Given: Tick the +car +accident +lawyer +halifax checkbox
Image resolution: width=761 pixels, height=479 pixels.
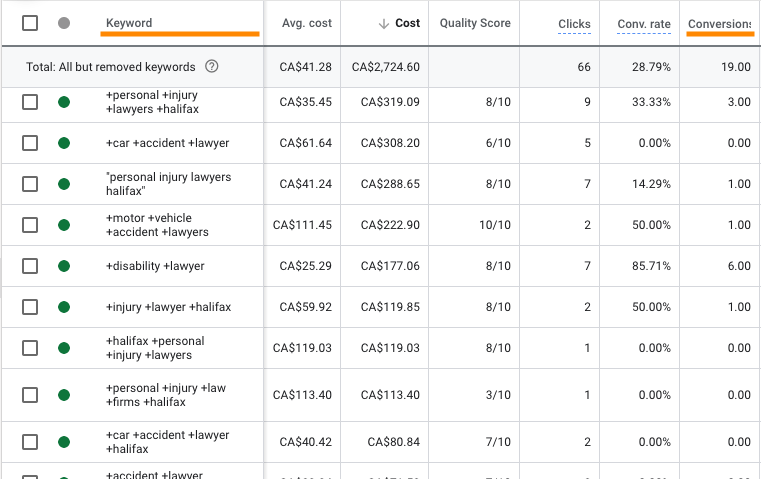Looking at the screenshot, I should 30,442.
